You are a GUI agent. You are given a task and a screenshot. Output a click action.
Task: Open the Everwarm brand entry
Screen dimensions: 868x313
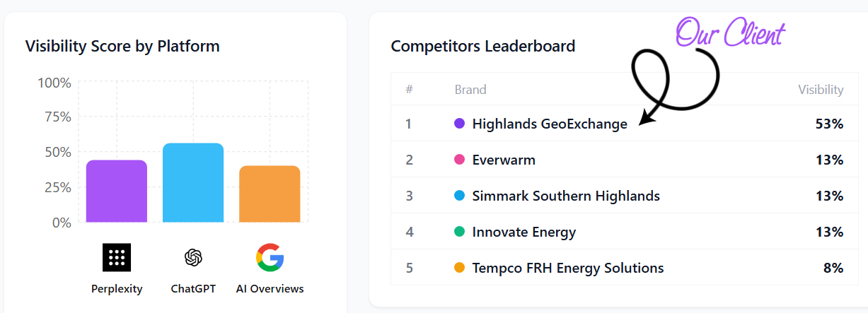[504, 160]
